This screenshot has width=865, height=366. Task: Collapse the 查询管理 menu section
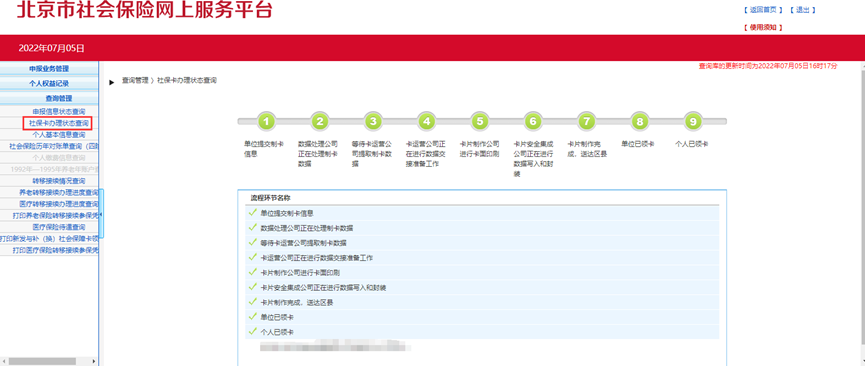pos(49,98)
